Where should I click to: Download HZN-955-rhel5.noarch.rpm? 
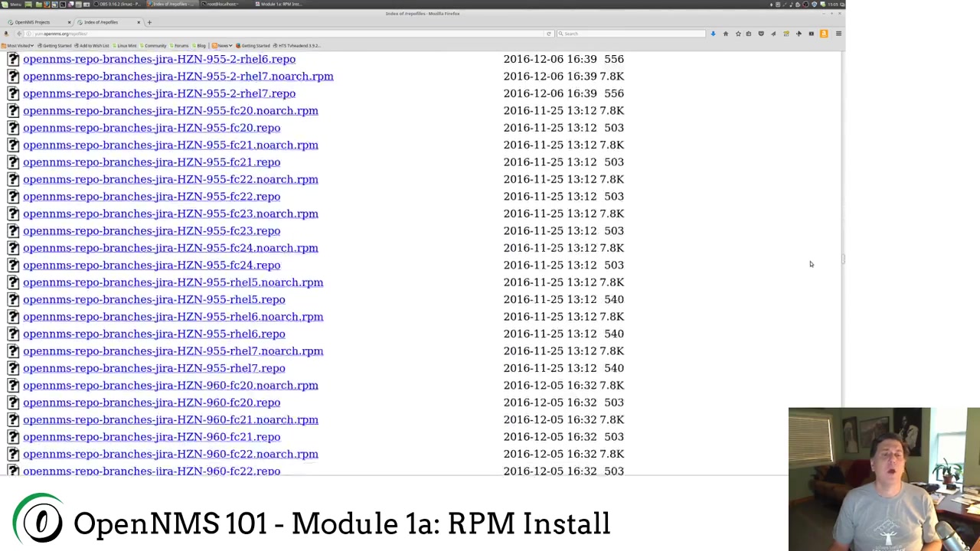point(173,282)
